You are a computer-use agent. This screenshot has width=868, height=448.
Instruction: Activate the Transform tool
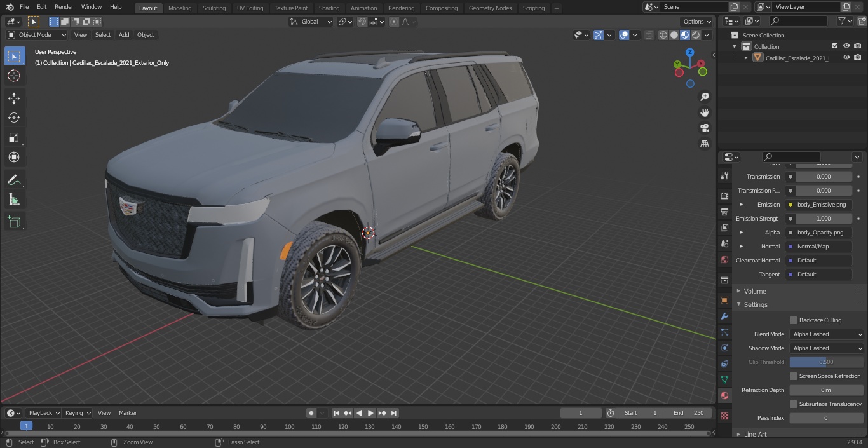[14, 157]
